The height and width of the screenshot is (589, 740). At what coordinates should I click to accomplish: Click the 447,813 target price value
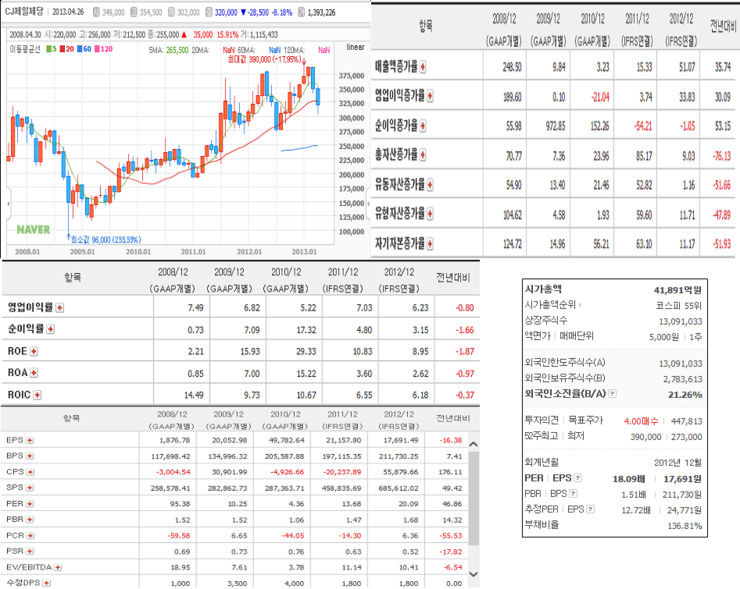(686, 421)
